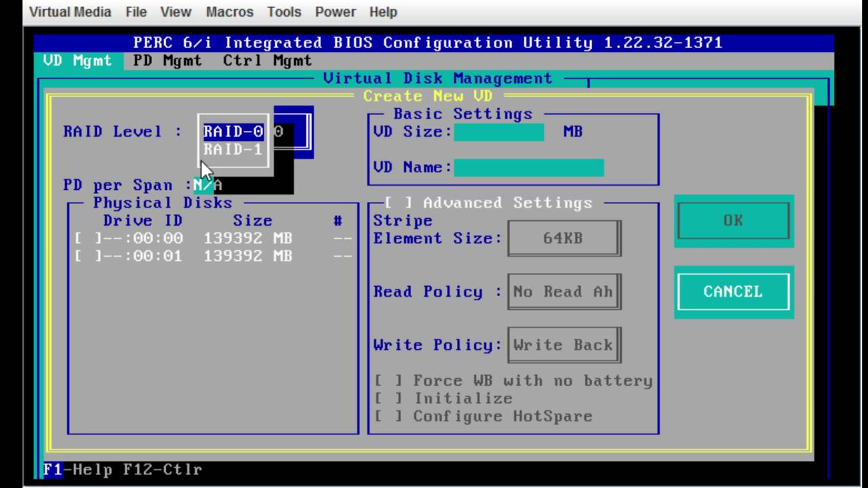Select RAID-0 in RAID Level list
This screenshot has width=868, height=488.
233,132
